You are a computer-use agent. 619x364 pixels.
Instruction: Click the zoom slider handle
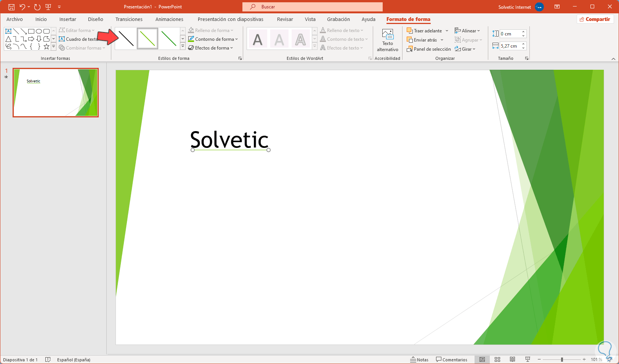point(562,359)
